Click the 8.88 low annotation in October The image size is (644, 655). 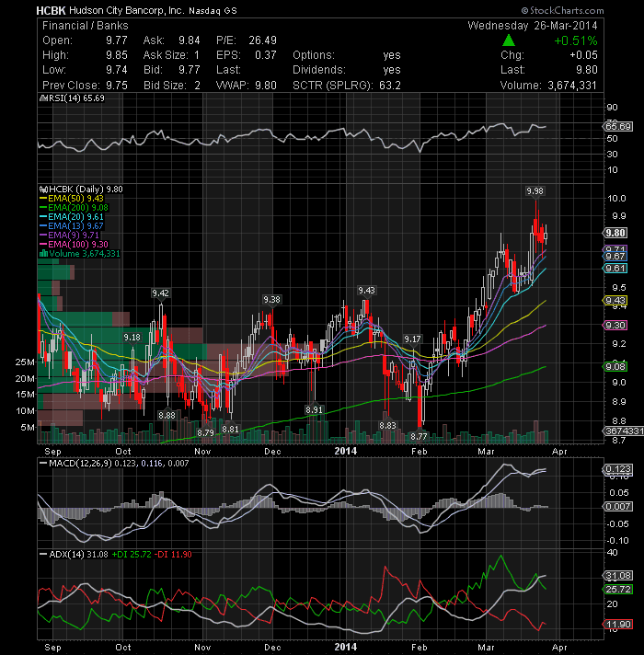click(x=167, y=415)
